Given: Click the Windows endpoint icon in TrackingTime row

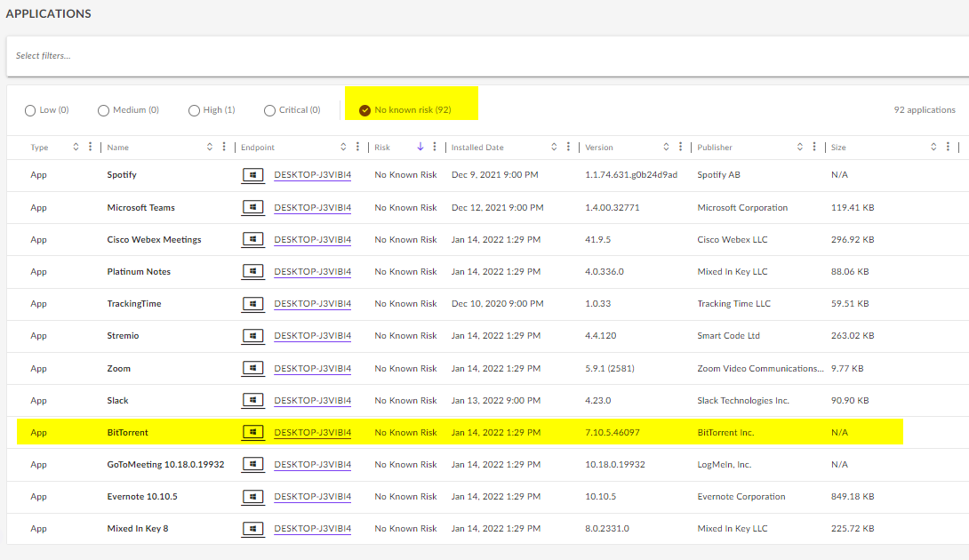Looking at the screenshot, I should coord(252,303).
